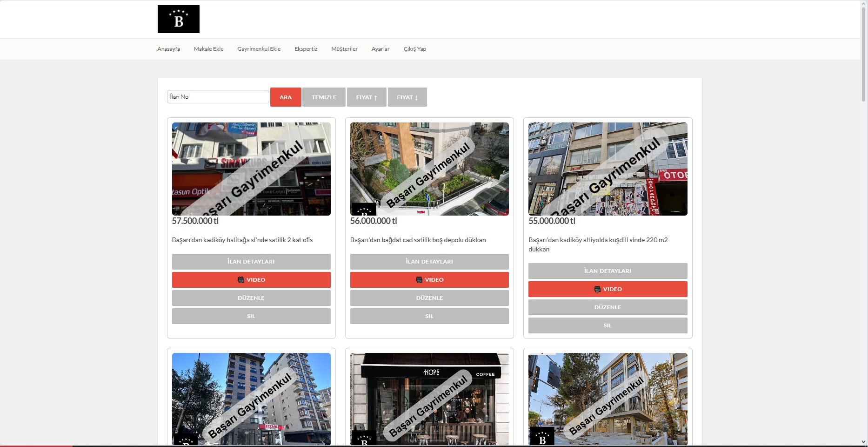The width and height of the screenshot is (868, 447).
Task: Open the Ekspertiz menu item
Action: pos(306,49)
